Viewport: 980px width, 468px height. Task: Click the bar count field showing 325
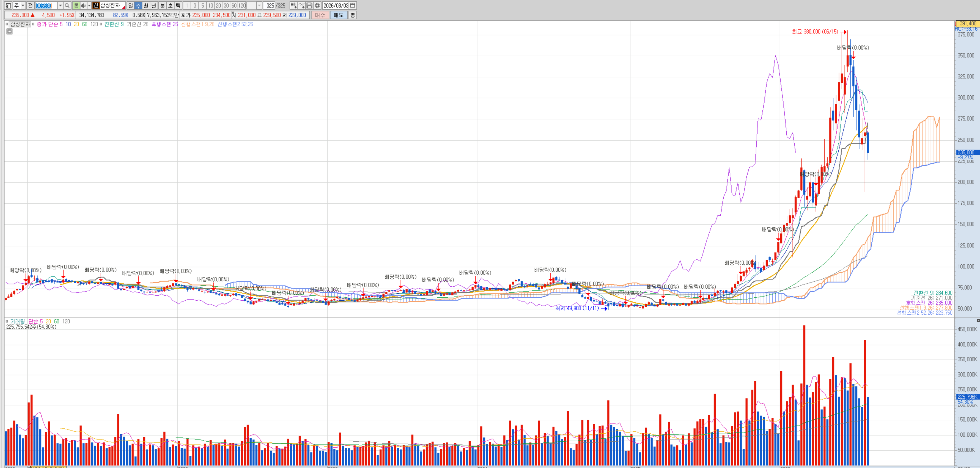pos(270,5)
